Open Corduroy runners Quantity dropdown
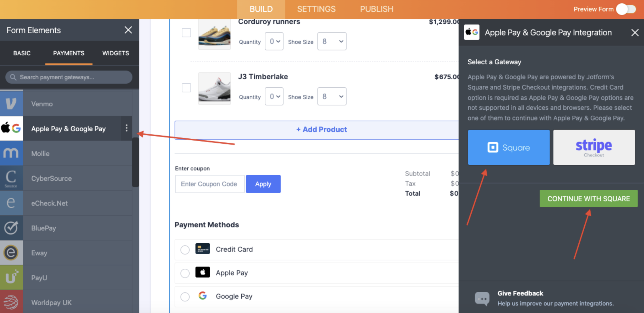Viewport: 644px width, 313px height. coord(274,41)
